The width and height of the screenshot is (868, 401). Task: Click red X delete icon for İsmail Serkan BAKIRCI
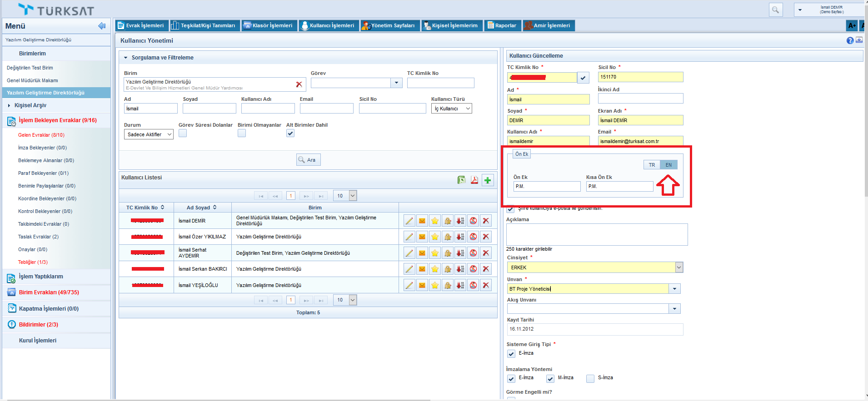pyautogui.click(x=486, y=269)
